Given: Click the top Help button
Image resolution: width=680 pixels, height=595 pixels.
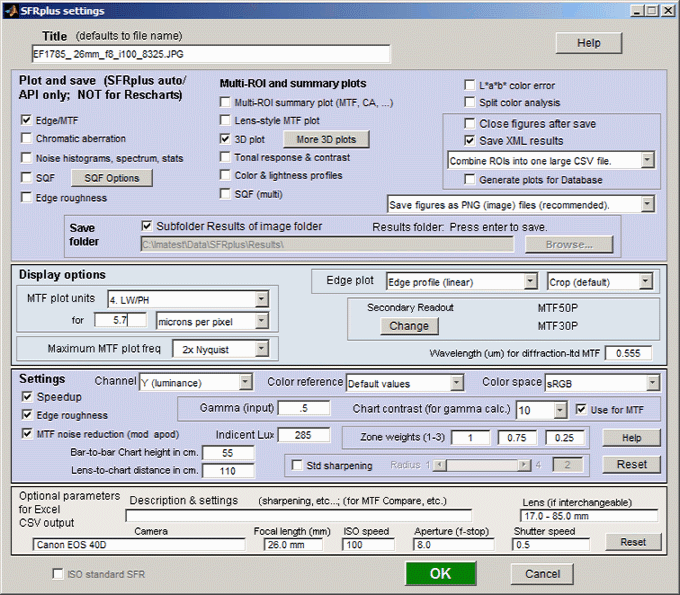Looking at the screenshot, I should pos(588,43).
